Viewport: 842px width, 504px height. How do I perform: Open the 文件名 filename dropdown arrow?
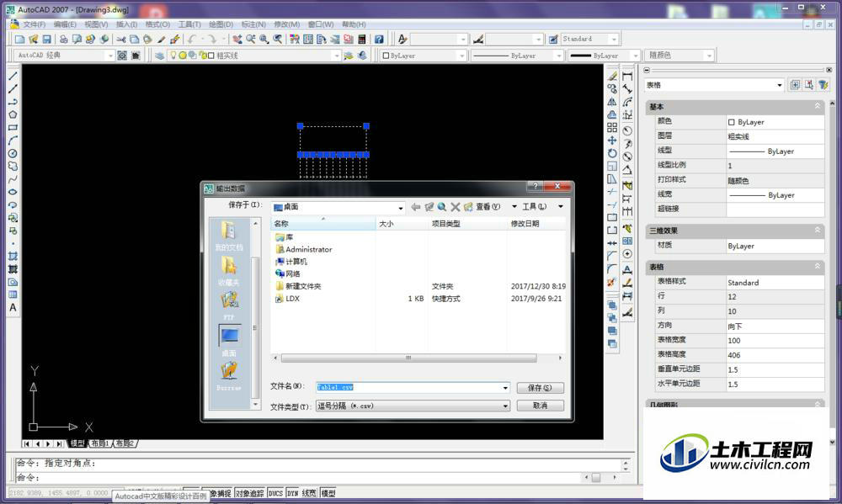point(504,388)
